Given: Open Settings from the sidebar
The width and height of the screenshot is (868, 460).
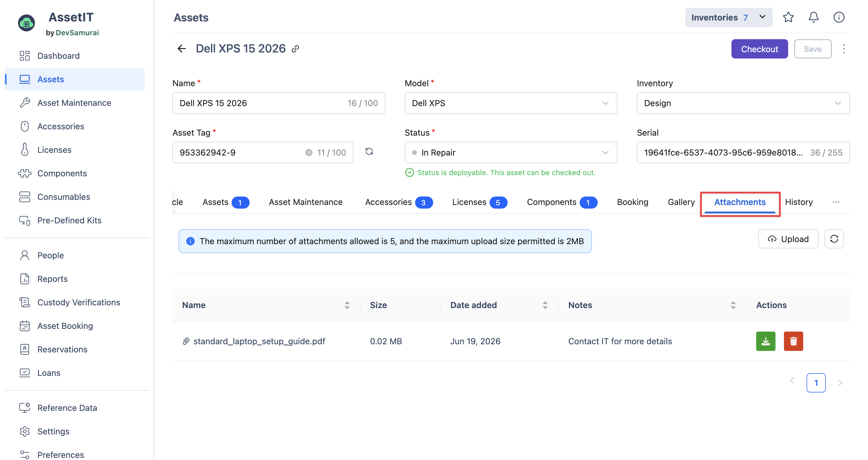Looking at the screenshot, I should point(75,431).
